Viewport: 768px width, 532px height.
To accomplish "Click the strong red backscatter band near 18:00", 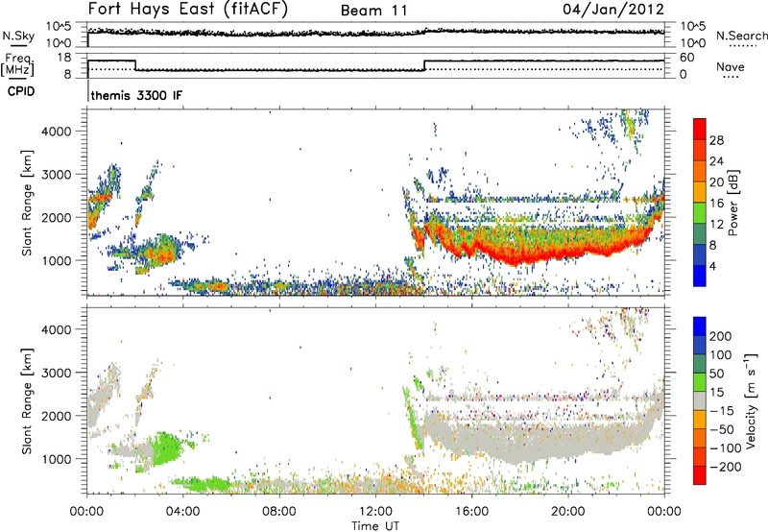I will (519, 257).
